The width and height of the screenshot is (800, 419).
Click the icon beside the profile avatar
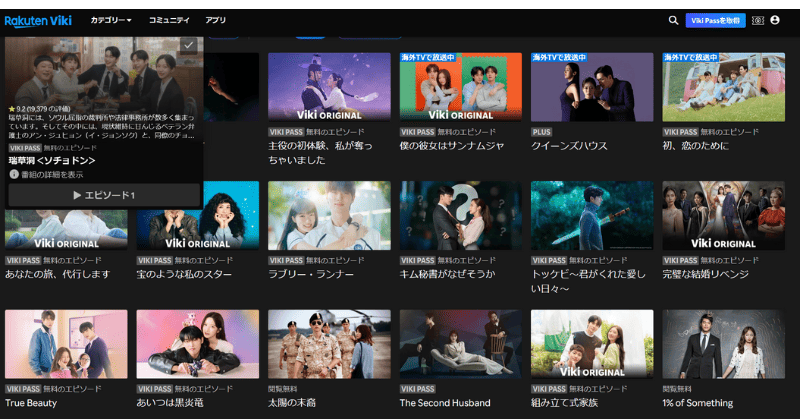click(x=758, y=20)
